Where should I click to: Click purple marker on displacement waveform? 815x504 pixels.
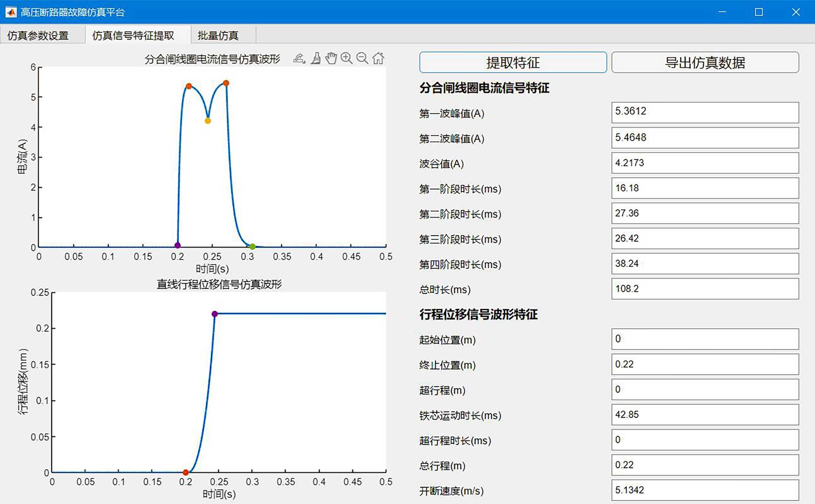tap(215, 314)
